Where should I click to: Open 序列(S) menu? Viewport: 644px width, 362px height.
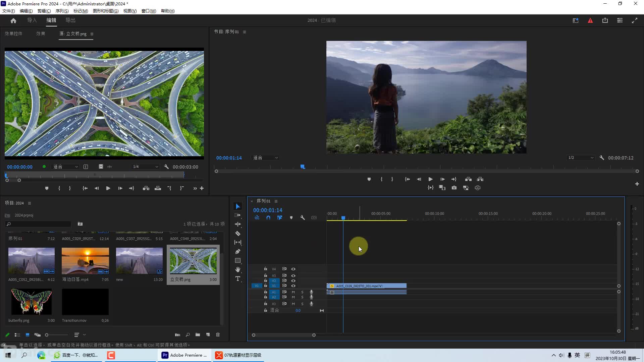[62, 11]
